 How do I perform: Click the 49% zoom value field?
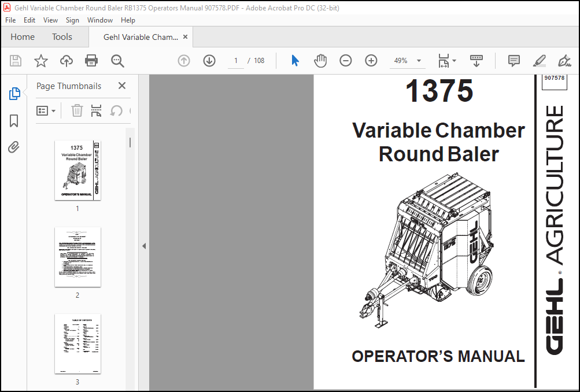(401, 61)
